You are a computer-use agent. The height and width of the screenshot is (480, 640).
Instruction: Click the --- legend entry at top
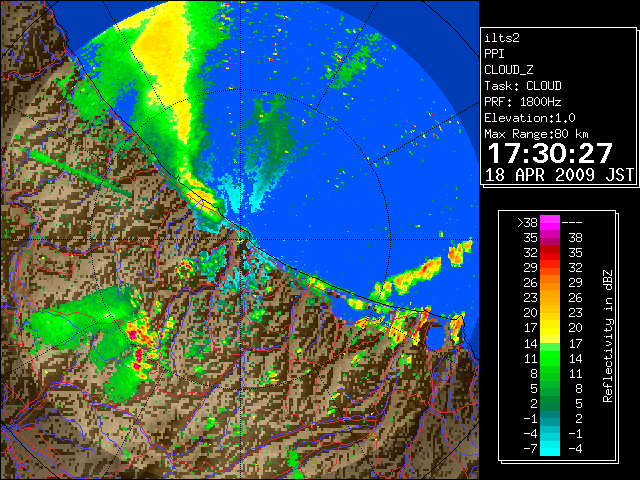(x=572, y=223)
